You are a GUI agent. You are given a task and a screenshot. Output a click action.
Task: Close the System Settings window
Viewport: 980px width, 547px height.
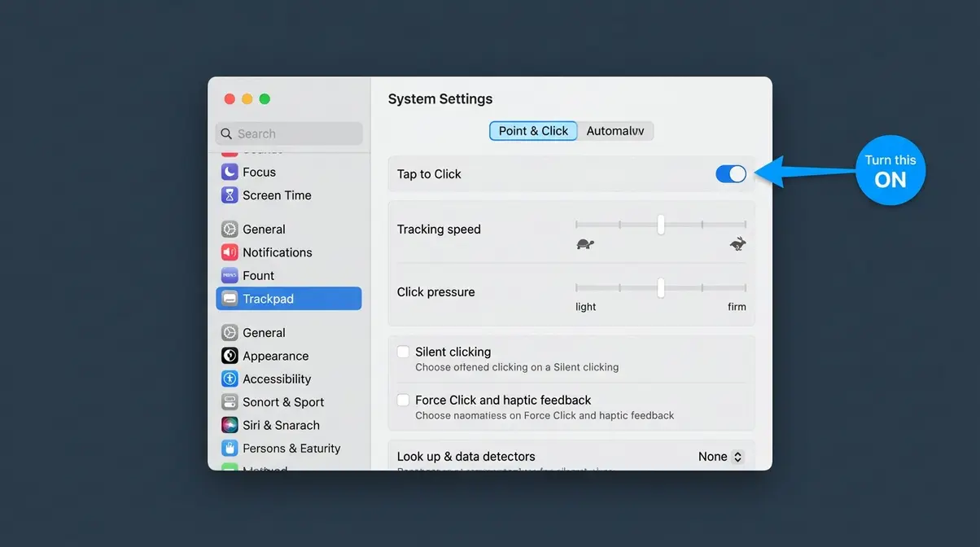(230, 99)
